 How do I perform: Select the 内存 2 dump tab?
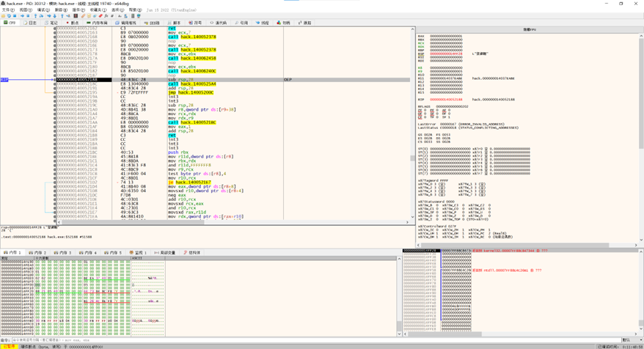point(39,252)
